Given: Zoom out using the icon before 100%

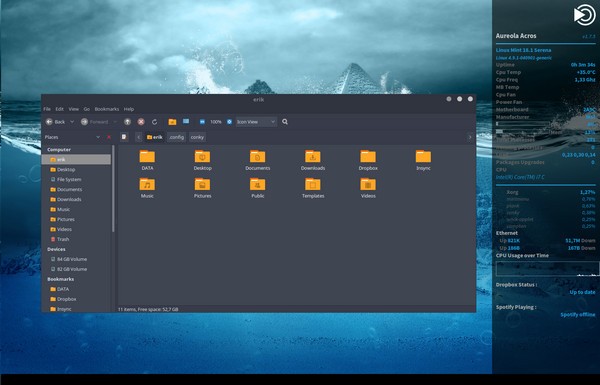Looking at the screenshot, I should point(202,122).
